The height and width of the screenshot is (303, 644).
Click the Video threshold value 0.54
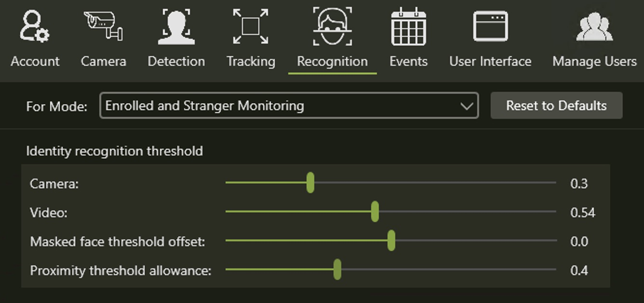582,213
